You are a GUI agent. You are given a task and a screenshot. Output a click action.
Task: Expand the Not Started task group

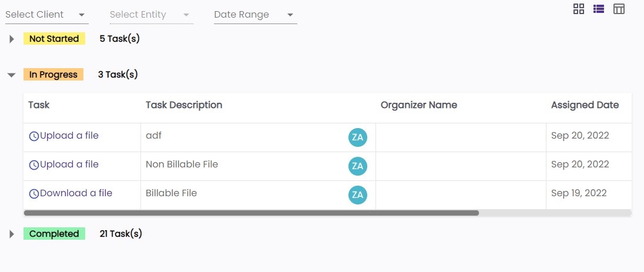pyautogui.click(x=11, y=39)
